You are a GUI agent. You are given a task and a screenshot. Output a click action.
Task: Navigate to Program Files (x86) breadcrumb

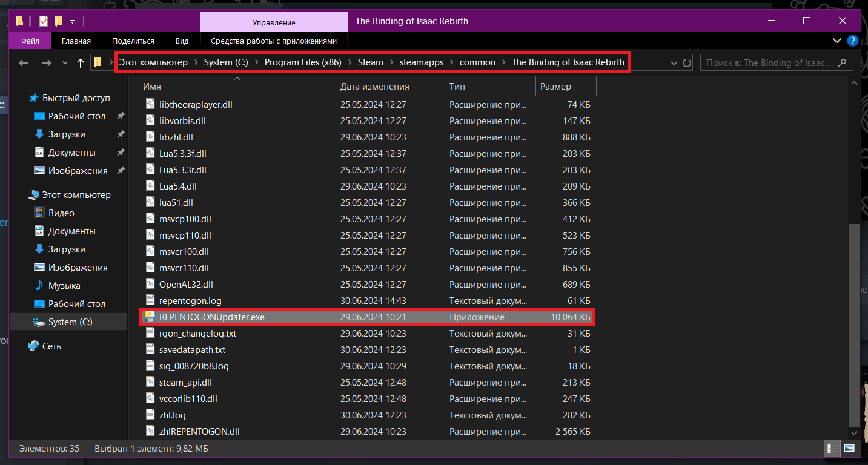pyautogui.click(x=303, y=62)
